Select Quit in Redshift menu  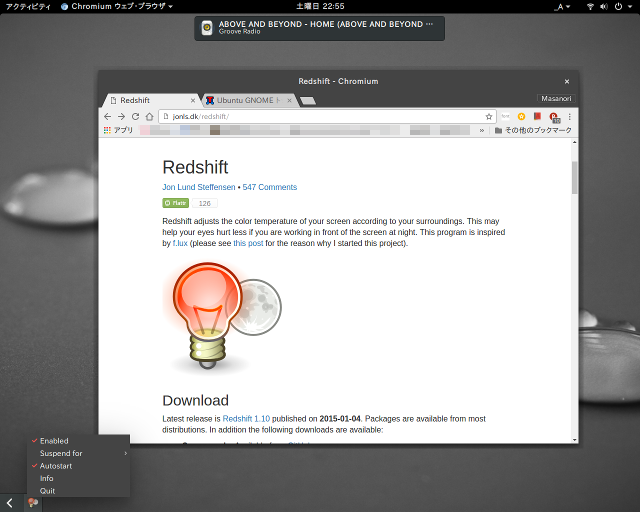click(78, 491)
